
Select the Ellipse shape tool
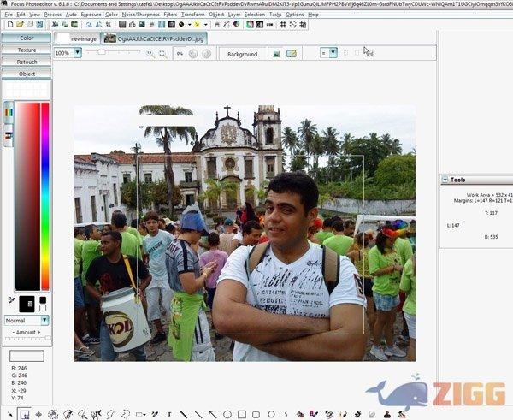pos(228,414)
